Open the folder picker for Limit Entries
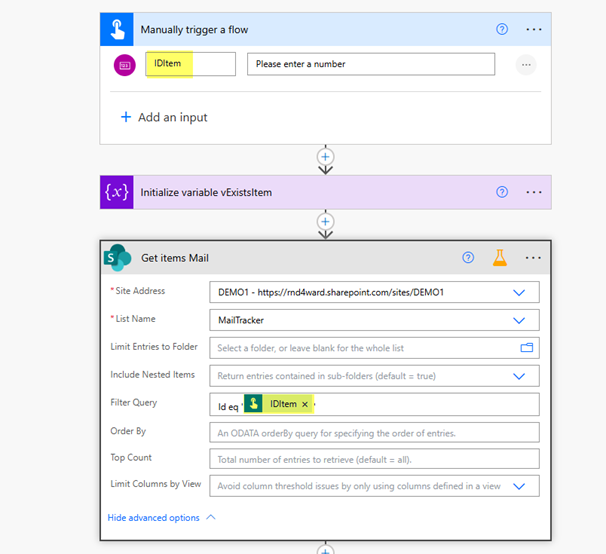Viewport: 606px width, 554px height. (x=526, y=348)
